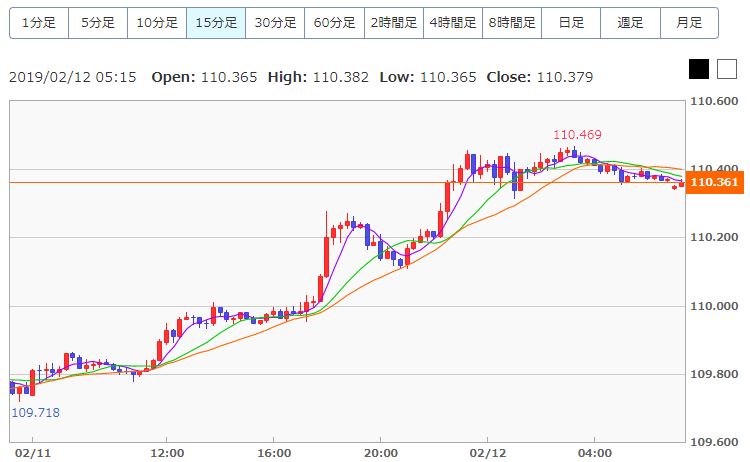Click the 12:00 time axis label

pyautogui.click(x=166, y=452)
